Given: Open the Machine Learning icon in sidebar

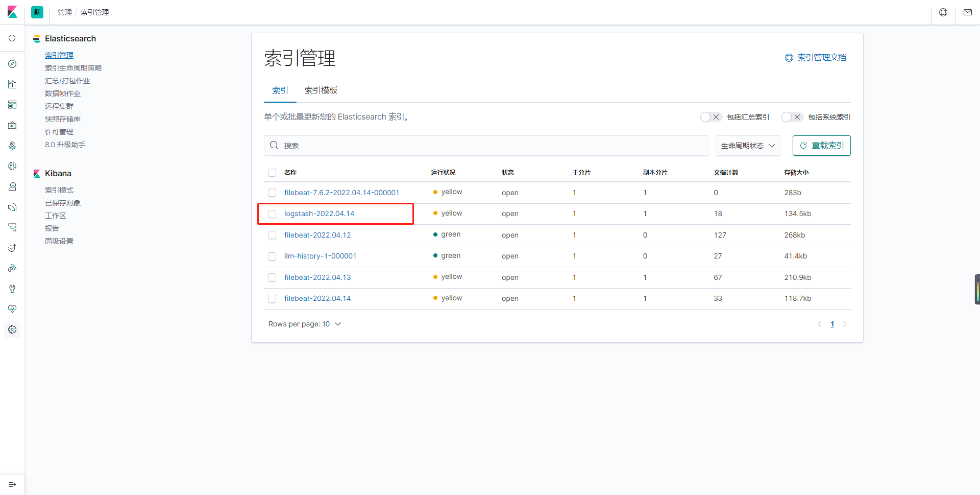Looking at the screenshot, I should [x=12, y=166].
